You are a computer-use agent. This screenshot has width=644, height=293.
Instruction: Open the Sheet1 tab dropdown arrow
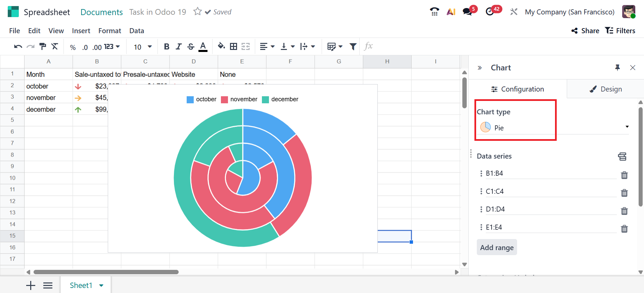click(x=101, y=286)
